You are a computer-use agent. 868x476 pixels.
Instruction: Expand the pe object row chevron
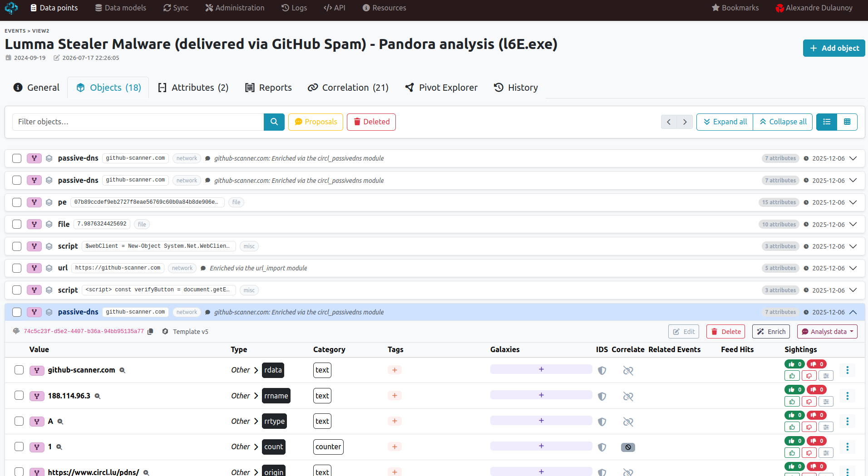point(853,202)
